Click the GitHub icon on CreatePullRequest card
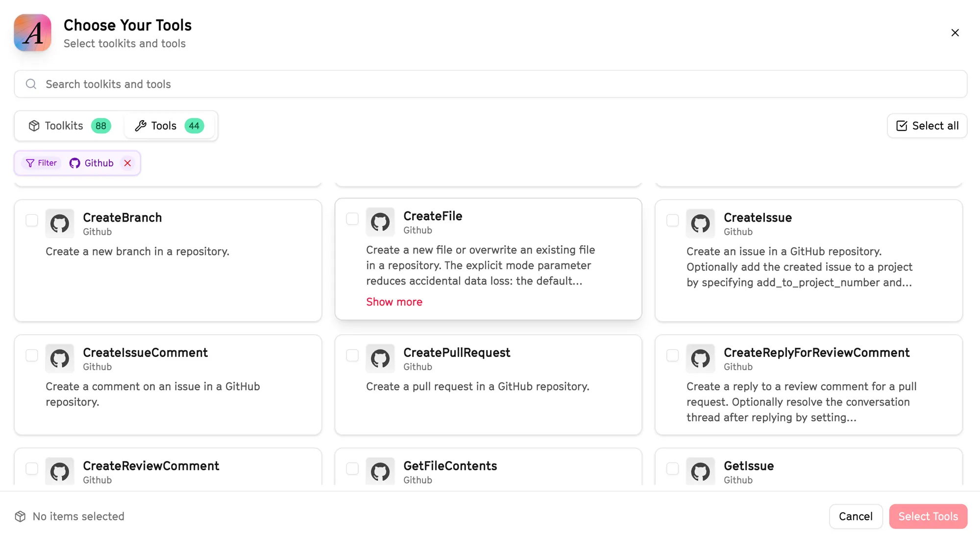This screenshot has width=980, height=536. (380, 358)
